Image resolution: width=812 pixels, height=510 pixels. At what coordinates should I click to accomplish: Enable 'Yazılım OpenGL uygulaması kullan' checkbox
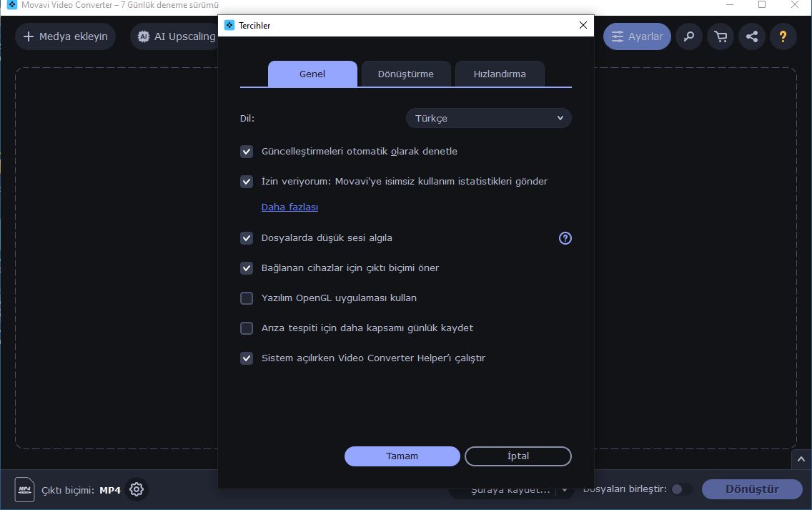(x=247, y=298)
